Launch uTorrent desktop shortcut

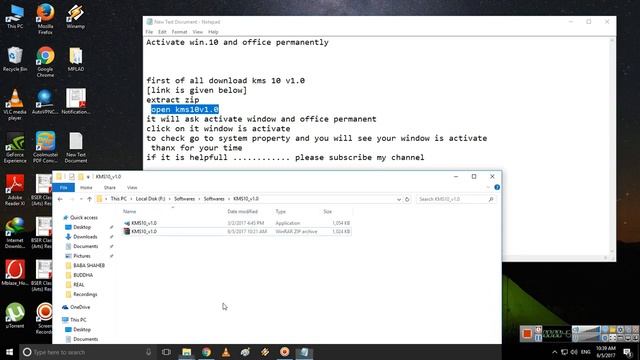tap(15, 316)
